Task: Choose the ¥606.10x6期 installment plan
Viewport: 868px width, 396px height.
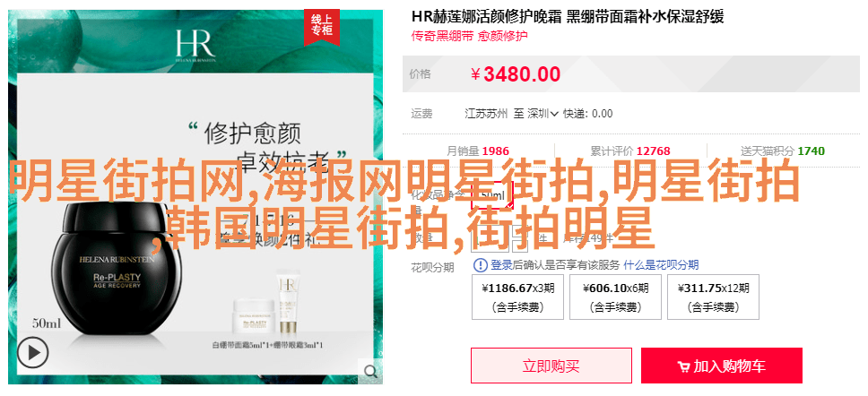Action: (x=615, y=297)
